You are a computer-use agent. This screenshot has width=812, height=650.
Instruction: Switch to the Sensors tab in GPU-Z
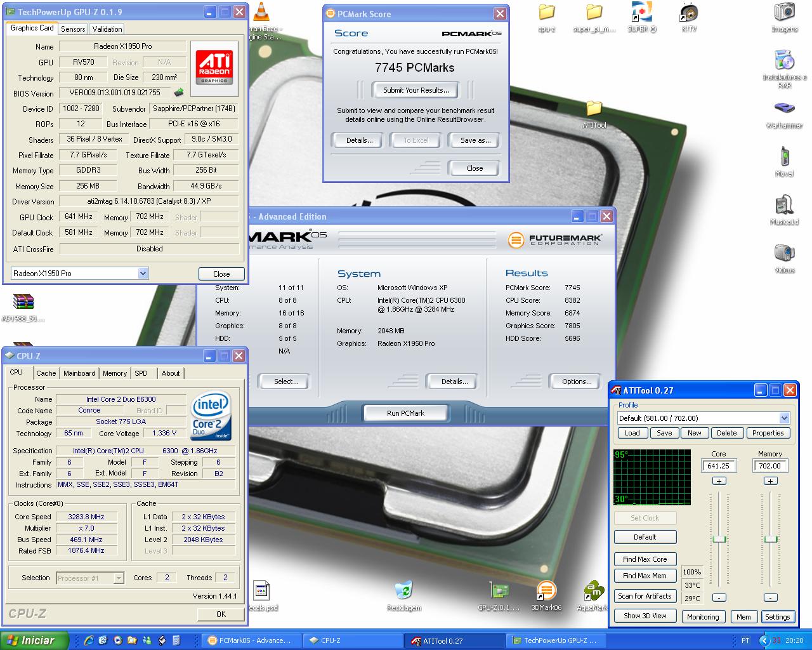pos(73,29)
